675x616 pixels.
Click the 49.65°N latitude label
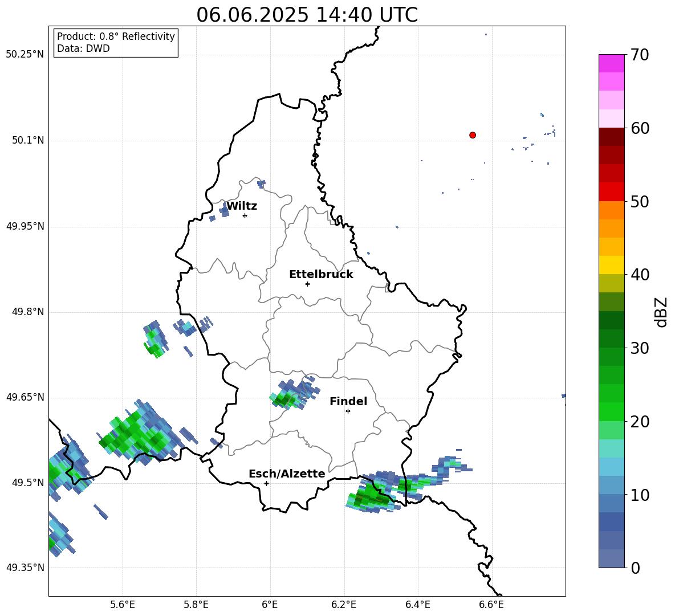[x=25, y=397]
